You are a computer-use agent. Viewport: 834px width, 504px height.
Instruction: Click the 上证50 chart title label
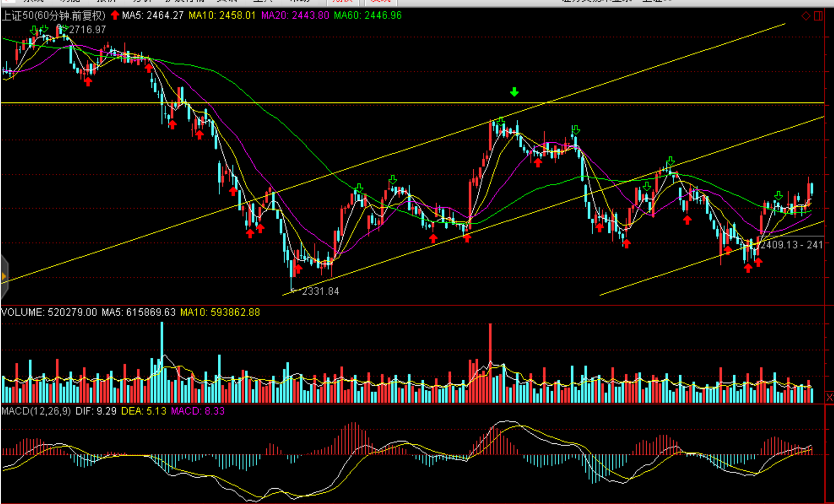(53, 15)
